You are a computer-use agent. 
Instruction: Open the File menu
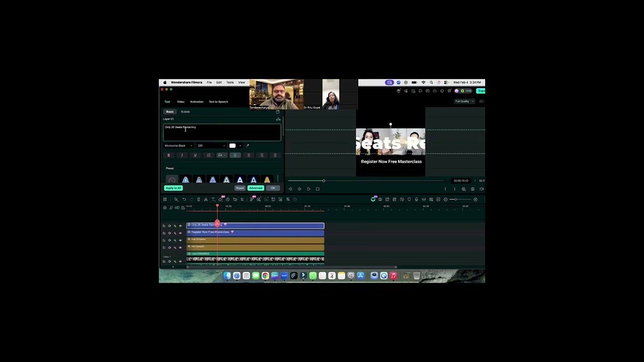[x=209, y=82]
